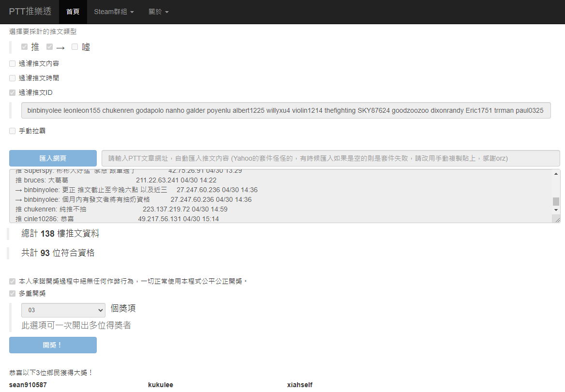Viewport: 565px width, 392px height.
Task: Toggle 過濾推文ID checkbox
Action: tap(12, 93)
